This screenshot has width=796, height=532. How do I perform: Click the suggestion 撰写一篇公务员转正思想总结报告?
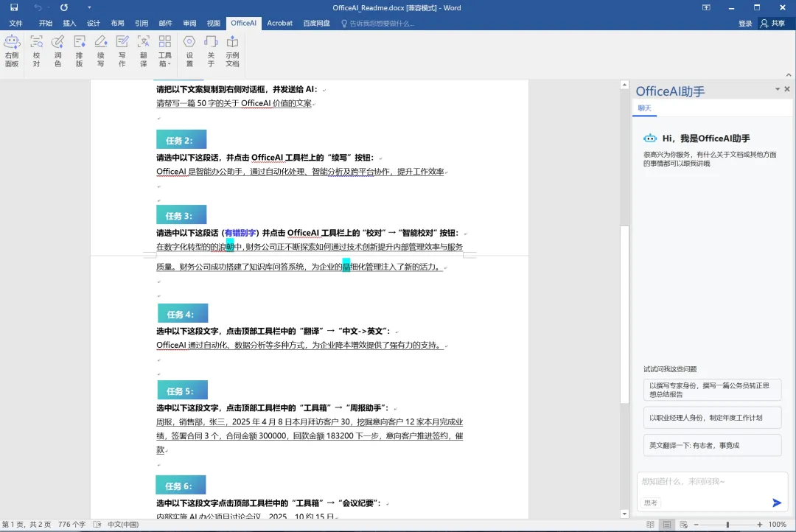coord(712,390)
